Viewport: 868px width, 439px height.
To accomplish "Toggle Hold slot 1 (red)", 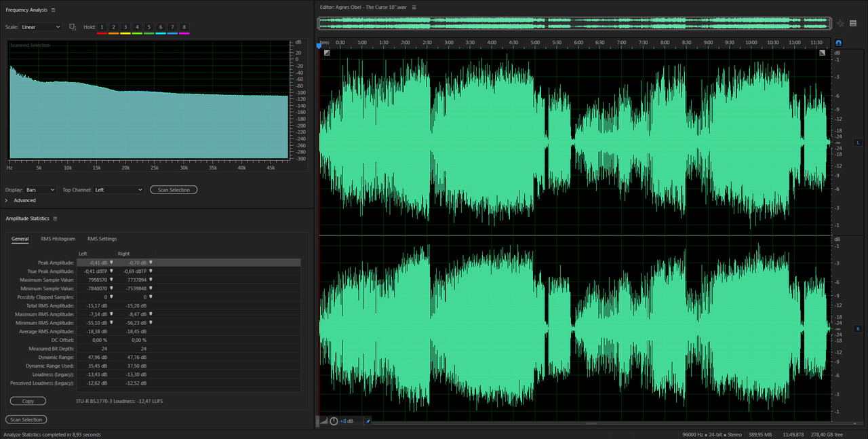I will tap(102, 27).
